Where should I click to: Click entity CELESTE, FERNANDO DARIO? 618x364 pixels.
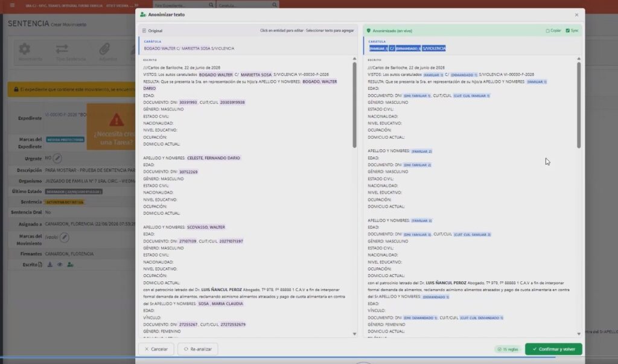[213, 158]
